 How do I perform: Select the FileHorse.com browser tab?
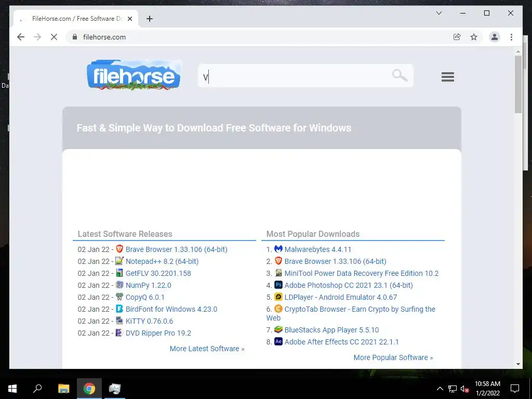(x=76, y=19)
